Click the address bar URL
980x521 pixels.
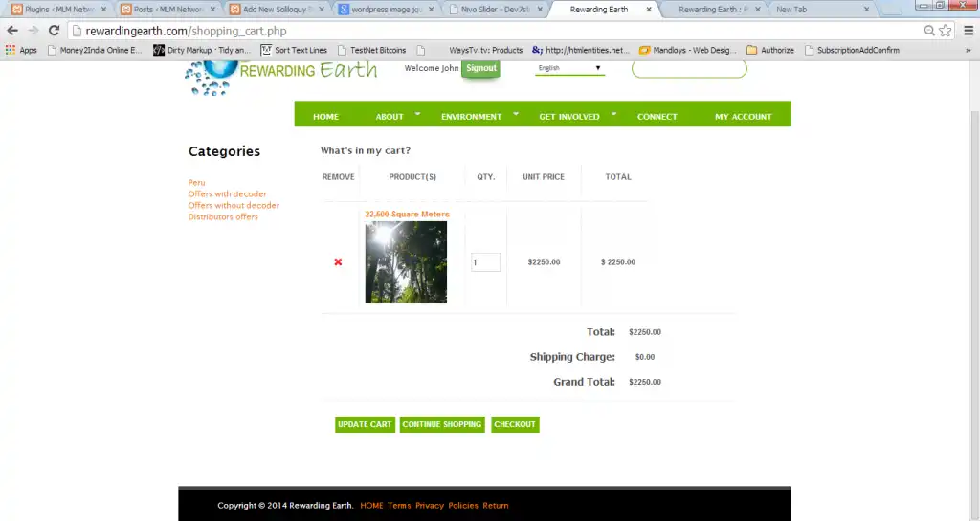[187, 31]
